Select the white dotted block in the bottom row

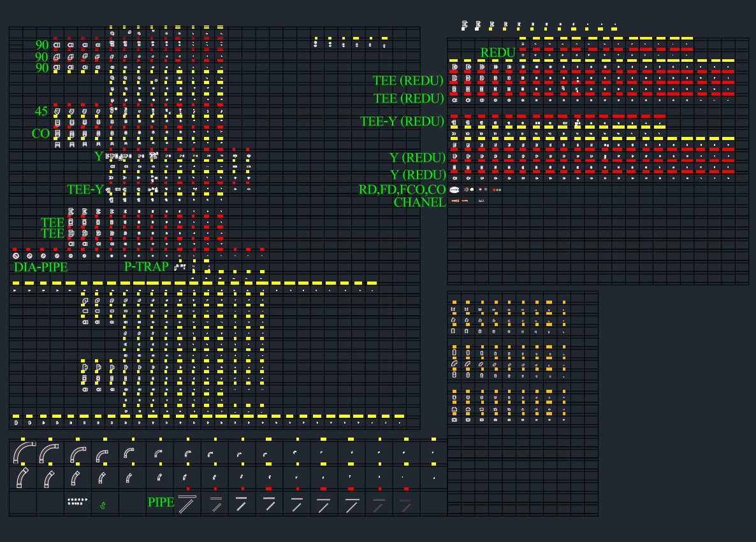pyautogui.click(x=76, y=502)
